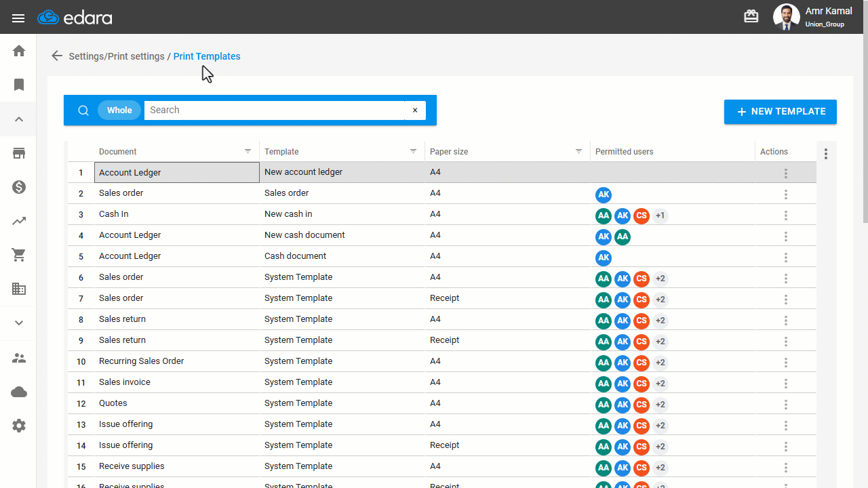
Task: Expand sidebar section with down chevron
Action: (x=19, y=323)
